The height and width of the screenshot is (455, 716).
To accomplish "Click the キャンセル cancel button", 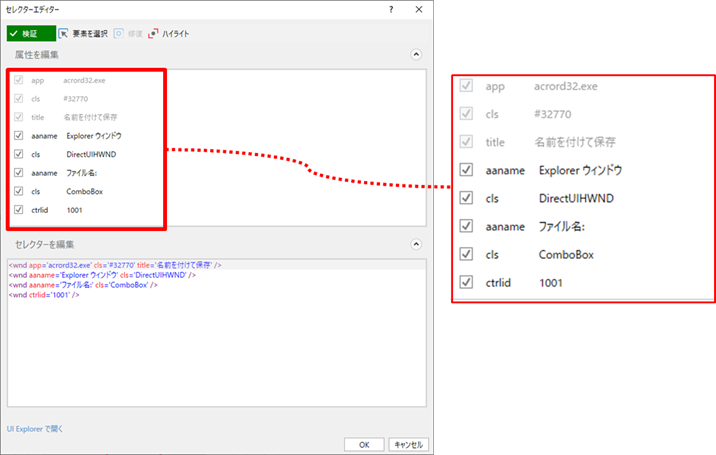I will pos(408,444).
